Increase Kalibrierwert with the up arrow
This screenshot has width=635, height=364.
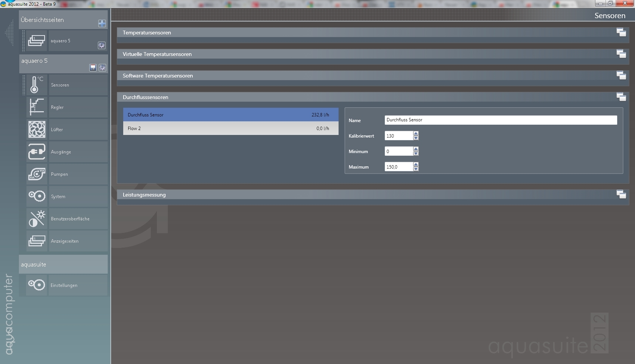click(416, 133)
